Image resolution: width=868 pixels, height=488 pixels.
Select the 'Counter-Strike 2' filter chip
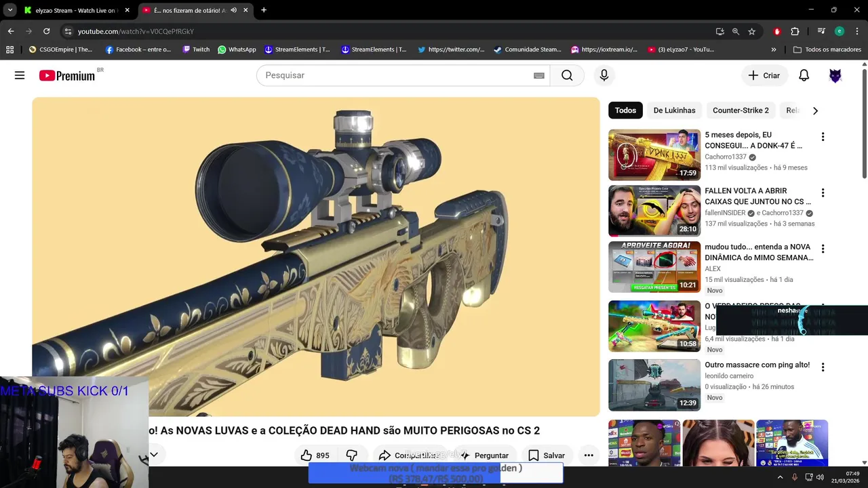coord(741,110)
